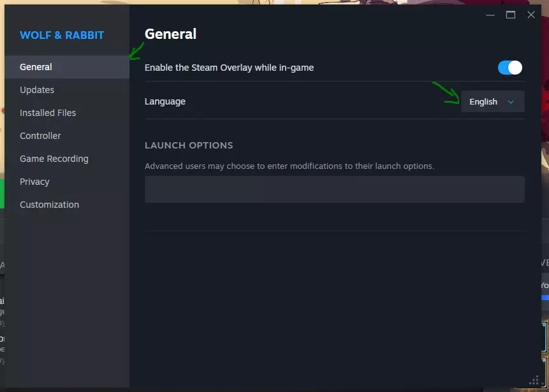Viewport: 549px width, 392px height.
Task: Open the English language dropdown
Action: click(492, 101)
